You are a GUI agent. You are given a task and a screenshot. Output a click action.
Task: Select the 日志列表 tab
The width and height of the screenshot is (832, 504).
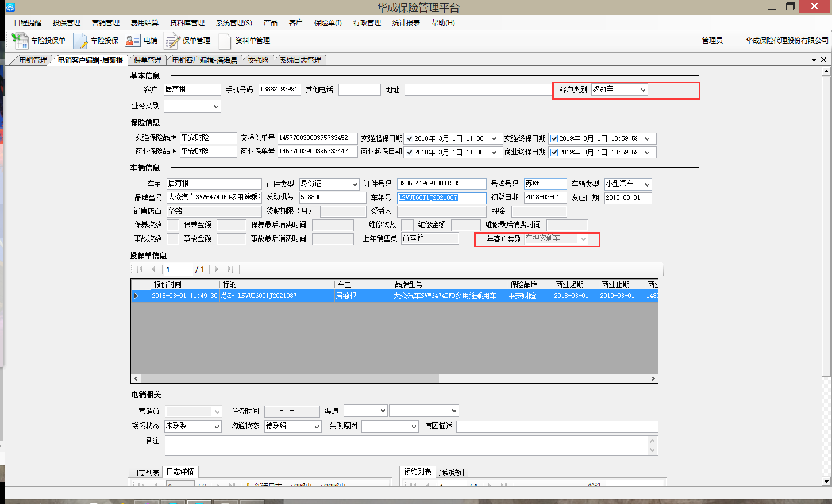(x=145, y=472)
